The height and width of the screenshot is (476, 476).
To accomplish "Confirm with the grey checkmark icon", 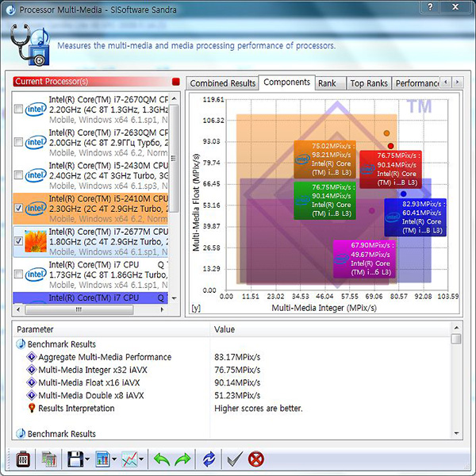I will pos(235,459).
